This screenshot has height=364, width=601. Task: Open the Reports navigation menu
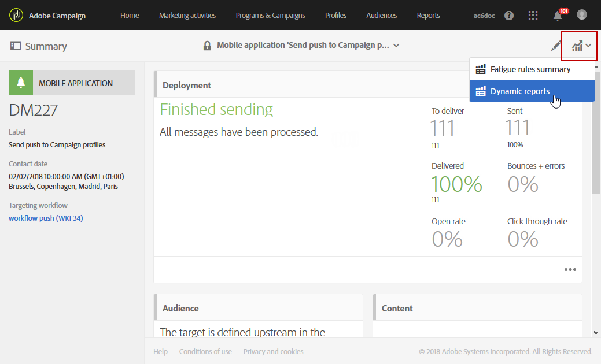[428, 15]
